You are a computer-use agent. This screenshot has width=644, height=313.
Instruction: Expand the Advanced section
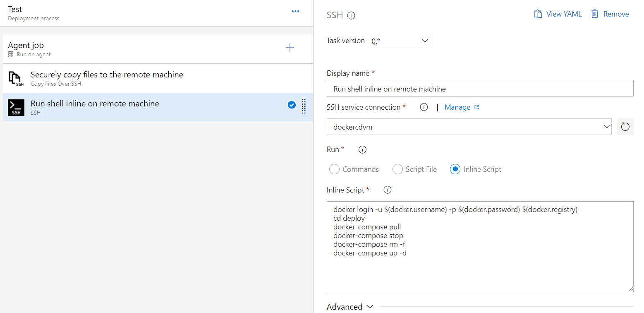coord(350,307)
